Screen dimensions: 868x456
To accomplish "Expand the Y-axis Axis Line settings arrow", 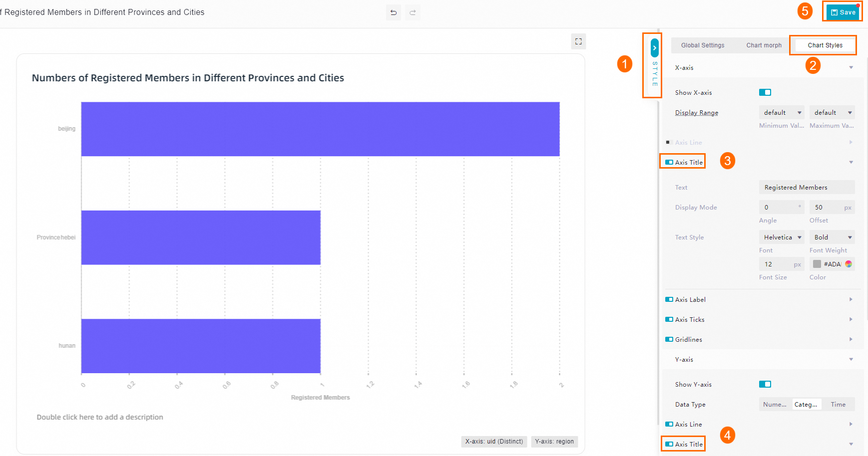I will (851, 424).
